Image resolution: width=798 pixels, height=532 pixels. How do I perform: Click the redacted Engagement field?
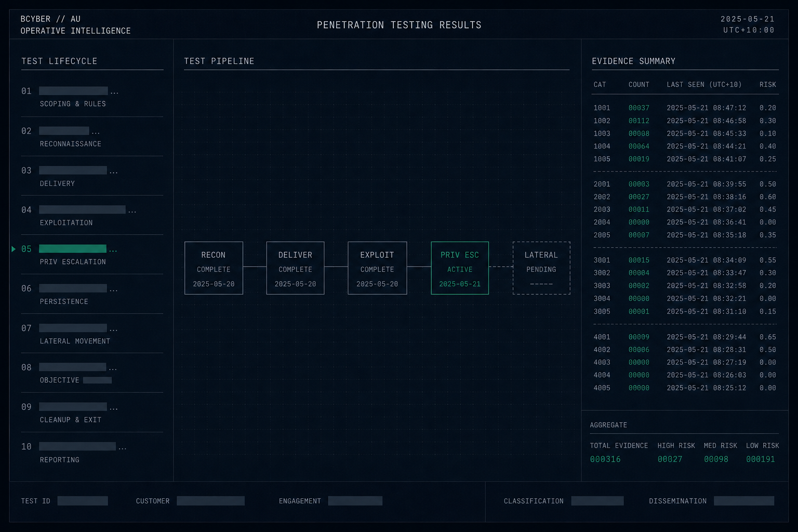(x=355, y=501)
